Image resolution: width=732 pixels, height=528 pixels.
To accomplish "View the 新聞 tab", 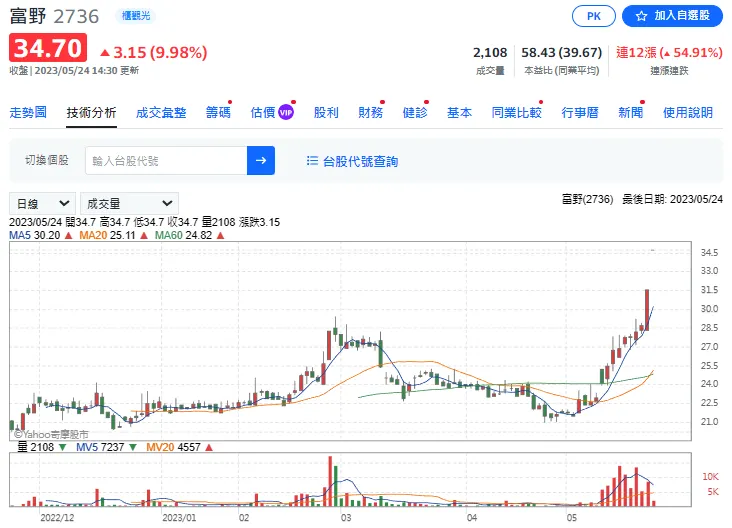I will coord(631,113).
